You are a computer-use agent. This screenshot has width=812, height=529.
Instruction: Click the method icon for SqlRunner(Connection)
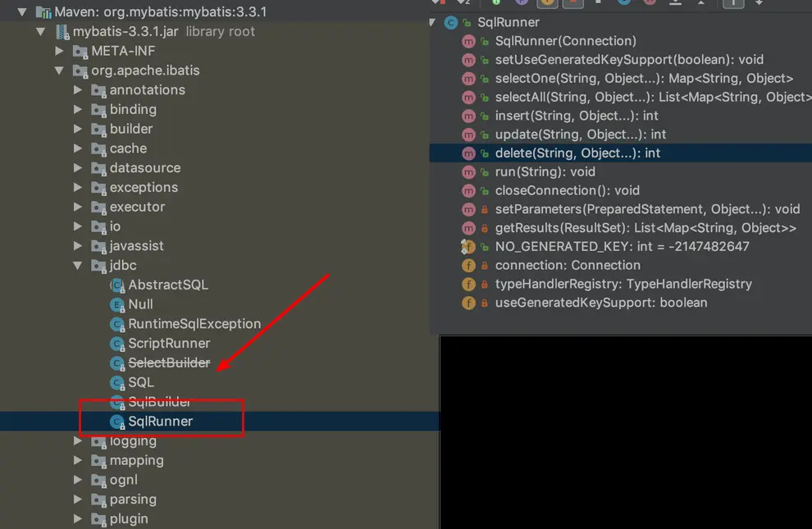pyautogui.click(x=468, y=41)
